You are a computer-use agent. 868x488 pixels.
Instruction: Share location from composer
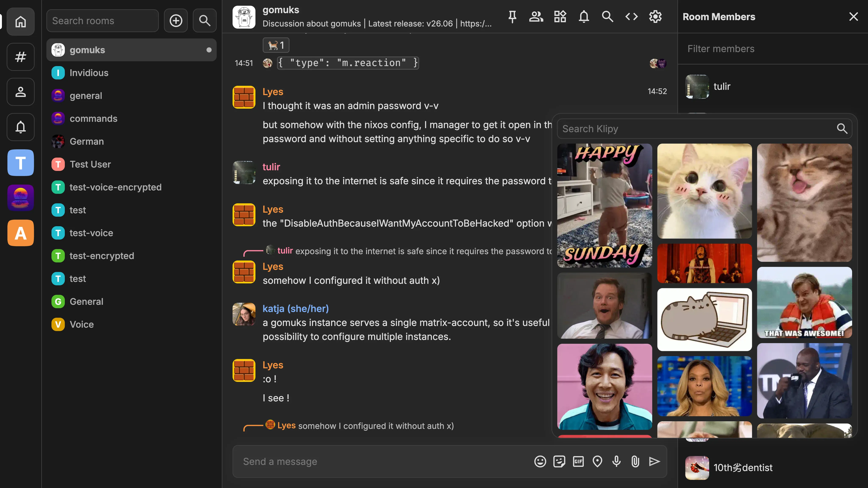click(598, 461)
